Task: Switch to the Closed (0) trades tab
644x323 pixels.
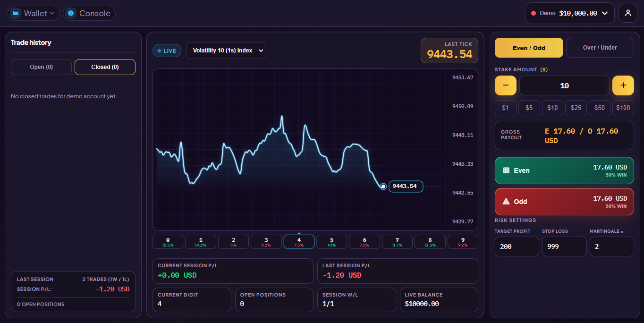Action: (105, 67)
